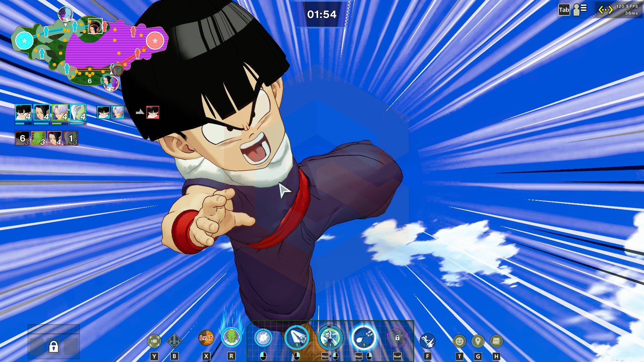
Task: Click the Y key label
Action: pyautogui.click(x=154, y=356)
